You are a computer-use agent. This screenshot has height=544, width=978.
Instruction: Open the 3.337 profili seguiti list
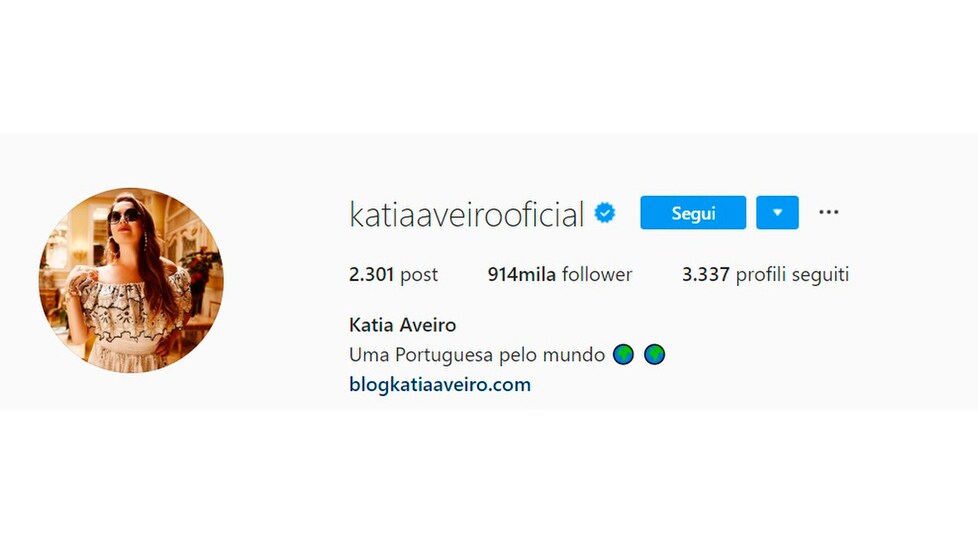765,274
